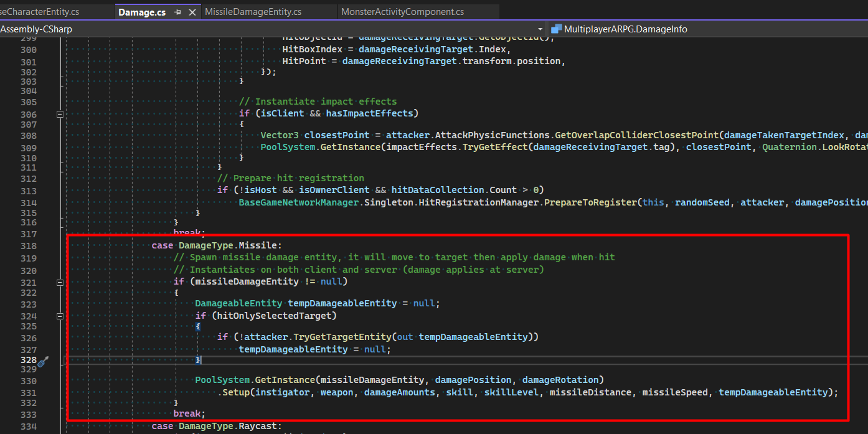Collapse the hitOnlySelectedTarget block at line 324
Screen dimensions: 868x434
(x=60, y=316)
